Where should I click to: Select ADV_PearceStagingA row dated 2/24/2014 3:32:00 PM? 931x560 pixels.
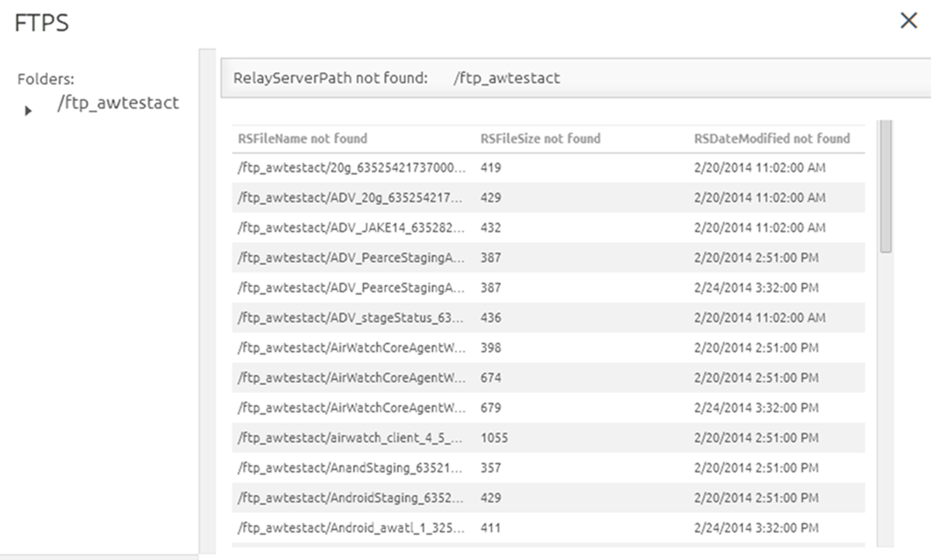click(548, 288)
